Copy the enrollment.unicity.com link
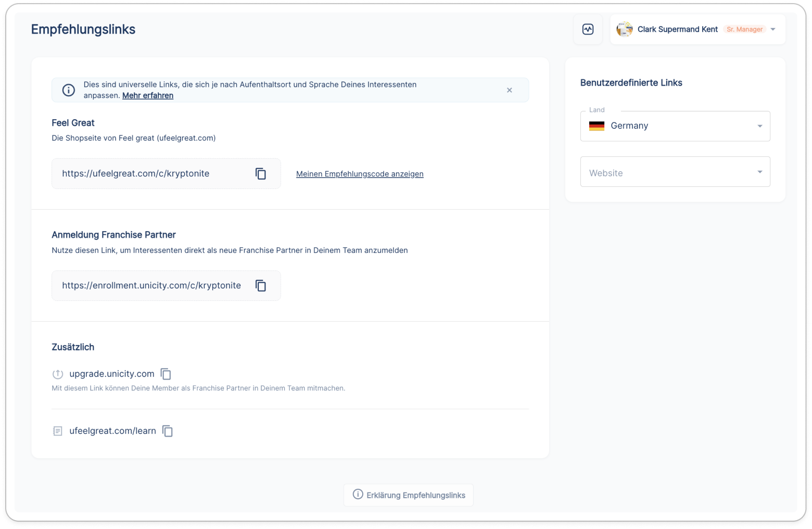This screenshot has height=529, width=812. (261, 285)
